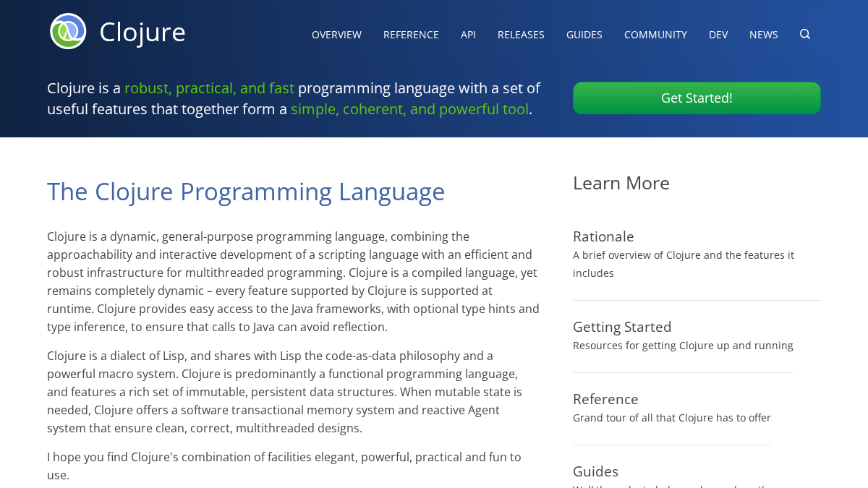Image resolution: width=868 pixels, height=488 pixels.
Task: Open the Reference nav item
Action: click(411, 35)
